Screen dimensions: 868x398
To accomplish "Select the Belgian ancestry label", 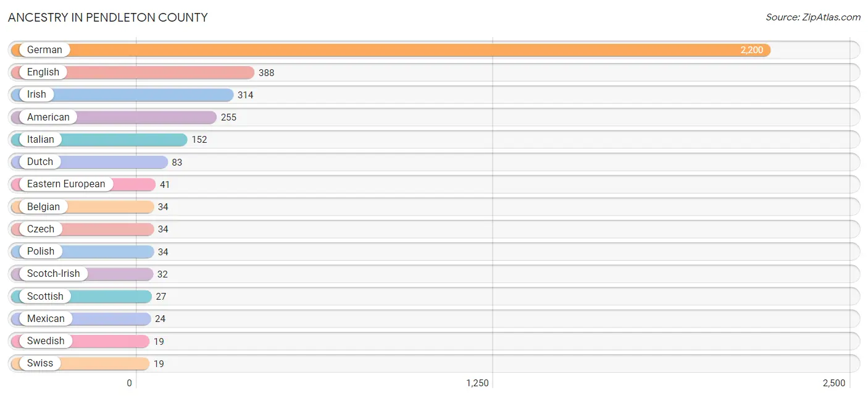I will 43,207.
